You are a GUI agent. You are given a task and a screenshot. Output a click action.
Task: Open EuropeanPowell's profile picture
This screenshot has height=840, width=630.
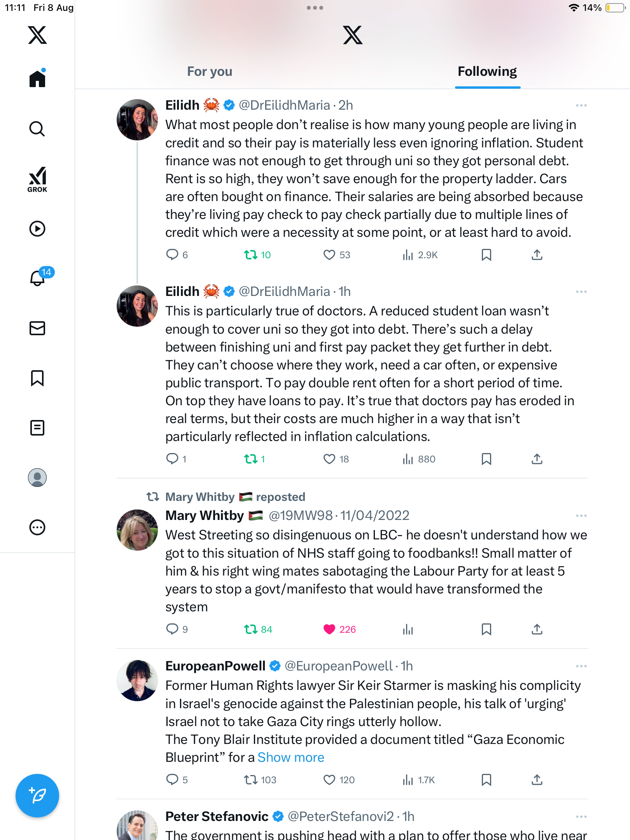point(137,681)
